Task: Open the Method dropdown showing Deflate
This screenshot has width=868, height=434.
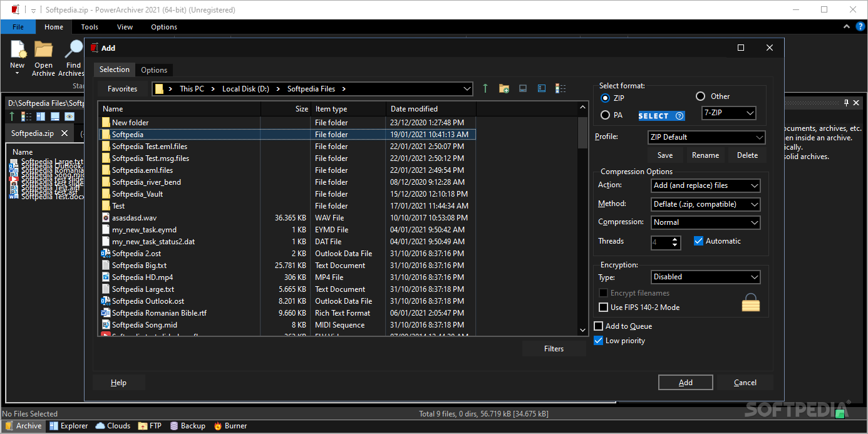Action: 705,204
